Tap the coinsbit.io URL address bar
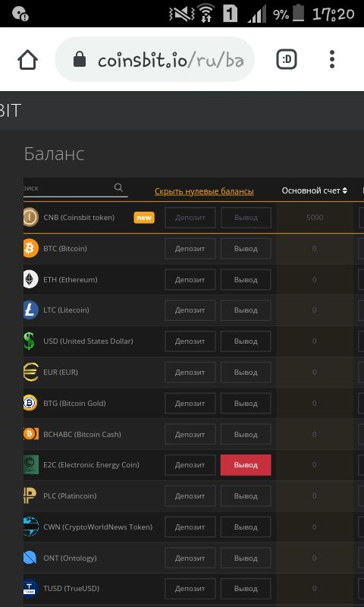Viewport: 364px width, 607px height. point(155,59)
